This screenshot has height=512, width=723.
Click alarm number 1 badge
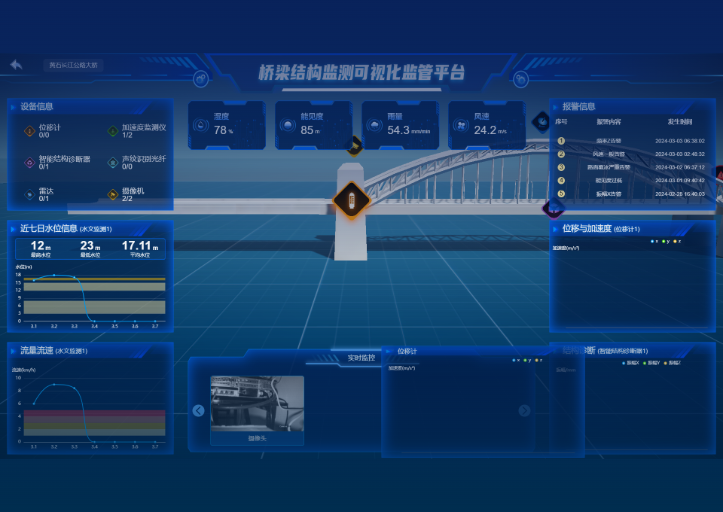tap(561, 141)
